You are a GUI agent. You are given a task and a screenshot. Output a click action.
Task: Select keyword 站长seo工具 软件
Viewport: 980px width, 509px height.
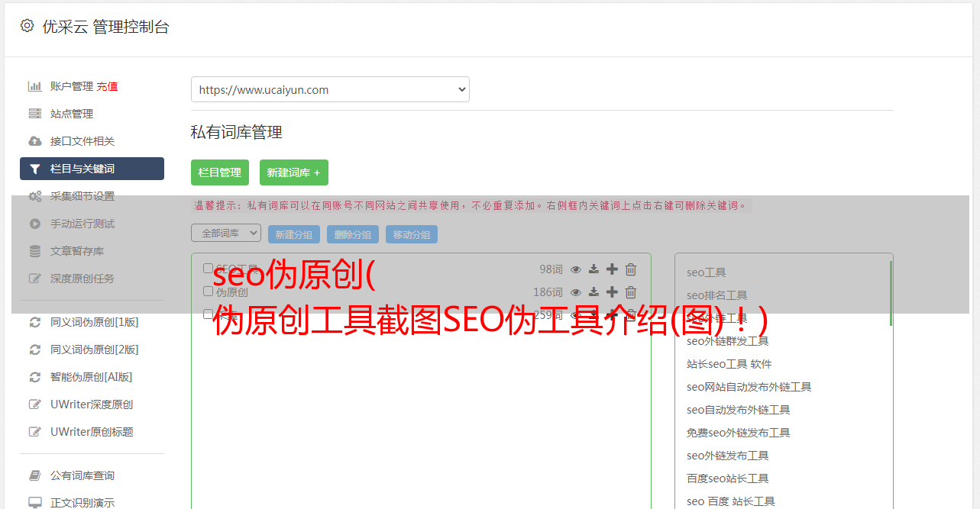click(x=729, y=364)
